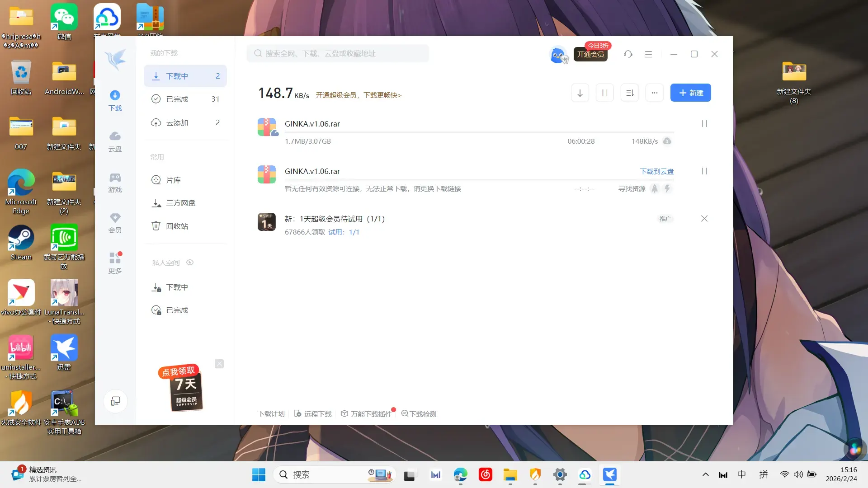Open the floating window icon at sidebar bottom

[x=115, y=401]
